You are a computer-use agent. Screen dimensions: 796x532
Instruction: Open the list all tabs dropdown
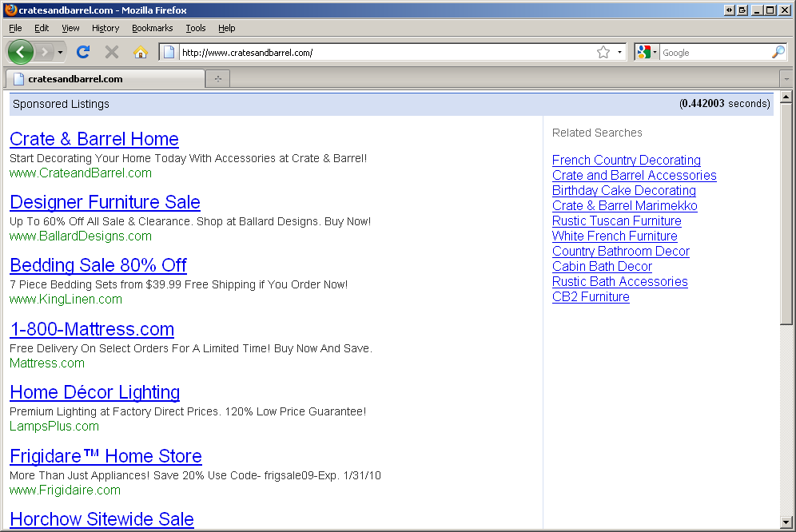(x=786, y=79)
